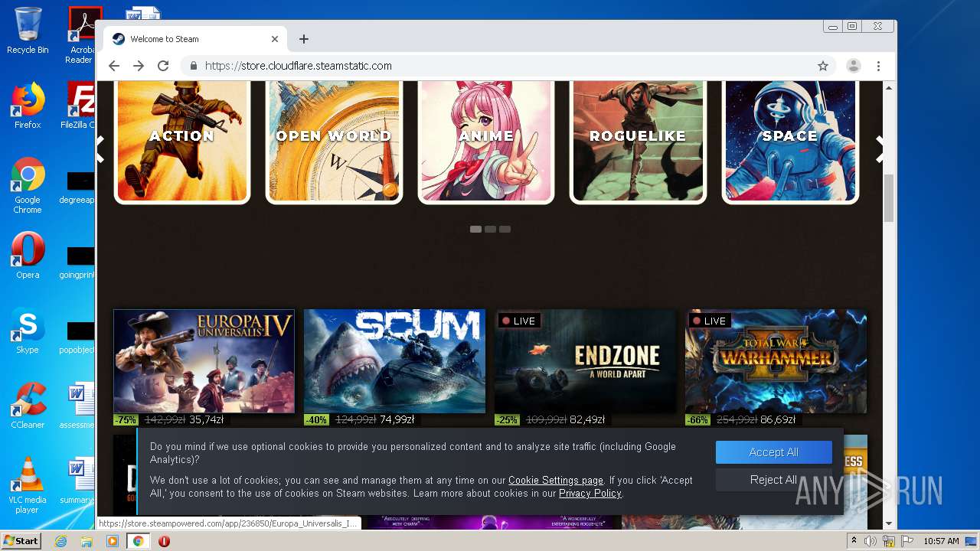The width and height of the screenshot is (980, 551).
Task: Select the Welcome to Steam tab
Action: [x=195, y=39]
